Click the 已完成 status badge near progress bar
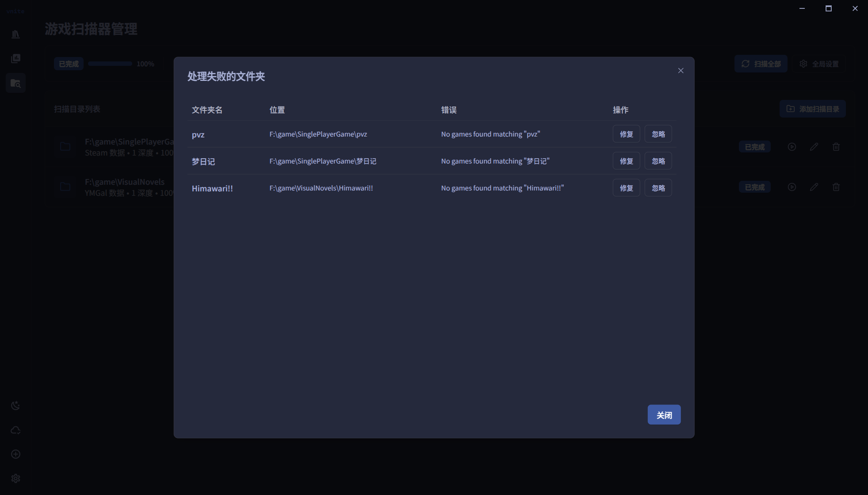 69,64
